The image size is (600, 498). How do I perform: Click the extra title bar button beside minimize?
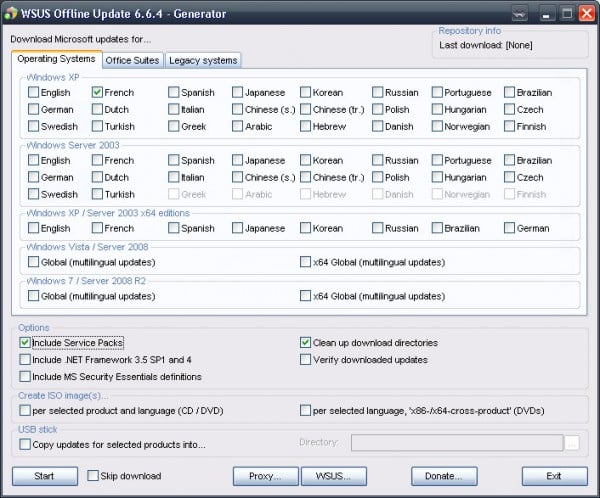pos(519,14)
